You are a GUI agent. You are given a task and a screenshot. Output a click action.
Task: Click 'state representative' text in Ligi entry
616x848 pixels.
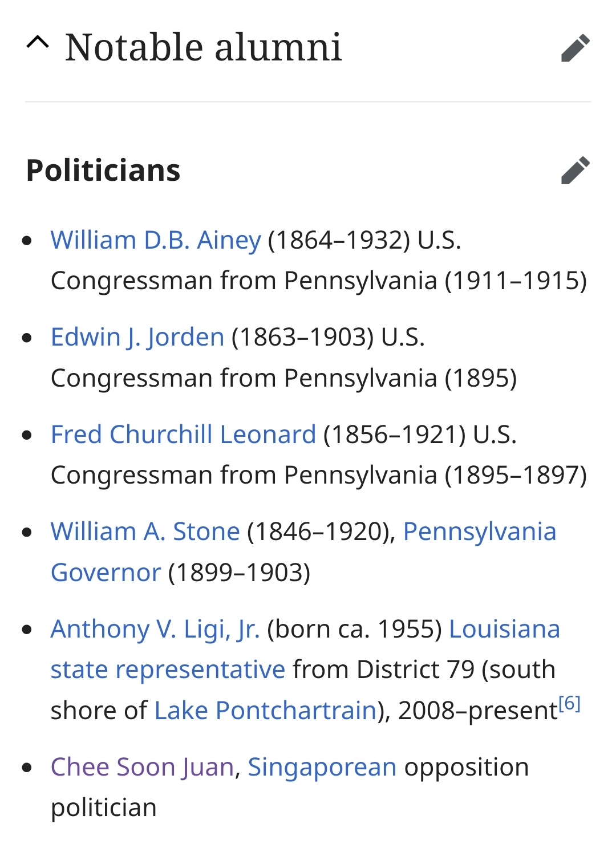coord(168,670)
